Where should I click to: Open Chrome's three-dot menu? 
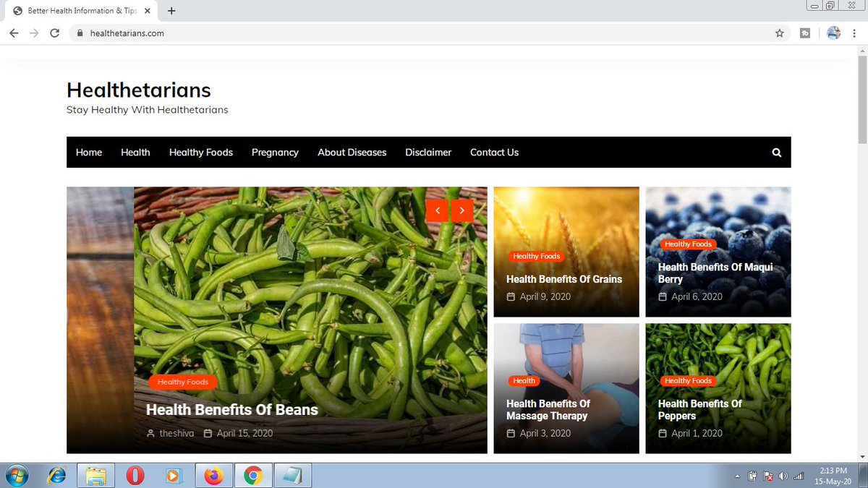pos(854,33)
